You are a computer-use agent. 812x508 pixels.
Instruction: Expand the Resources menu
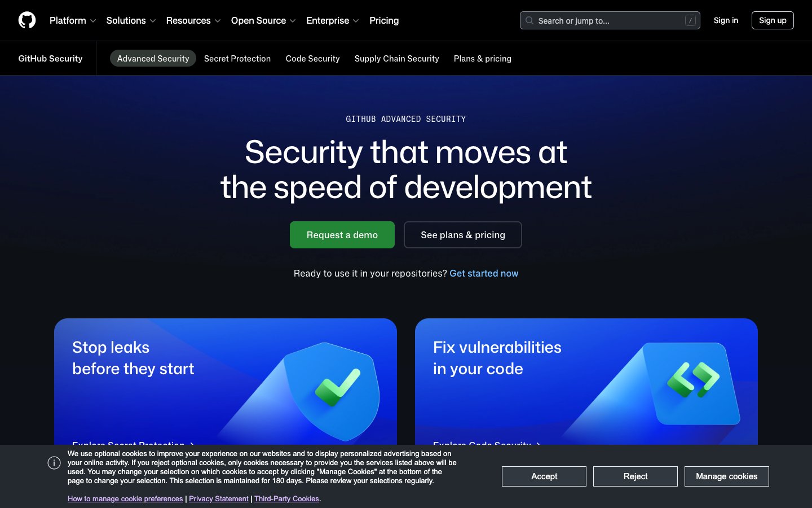point(188,20)
